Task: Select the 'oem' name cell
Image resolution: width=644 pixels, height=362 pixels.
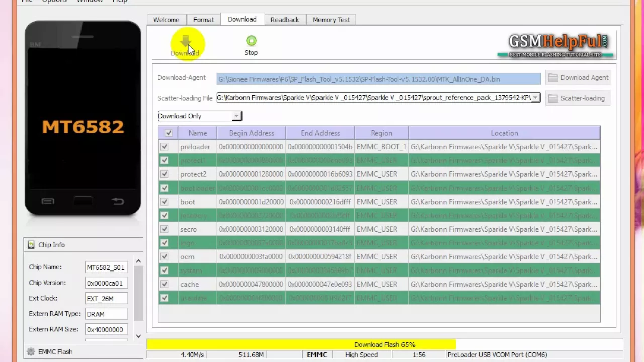Action: pos(198,256)
